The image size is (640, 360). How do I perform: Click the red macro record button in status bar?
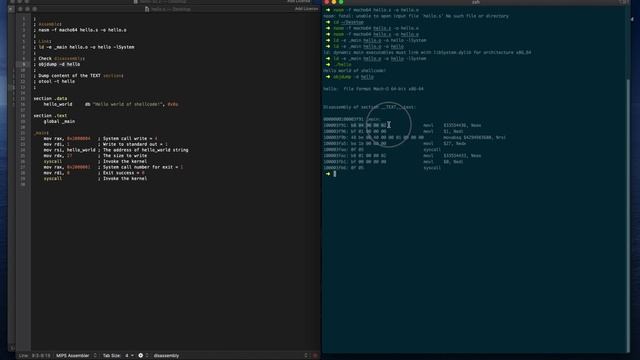315,356
